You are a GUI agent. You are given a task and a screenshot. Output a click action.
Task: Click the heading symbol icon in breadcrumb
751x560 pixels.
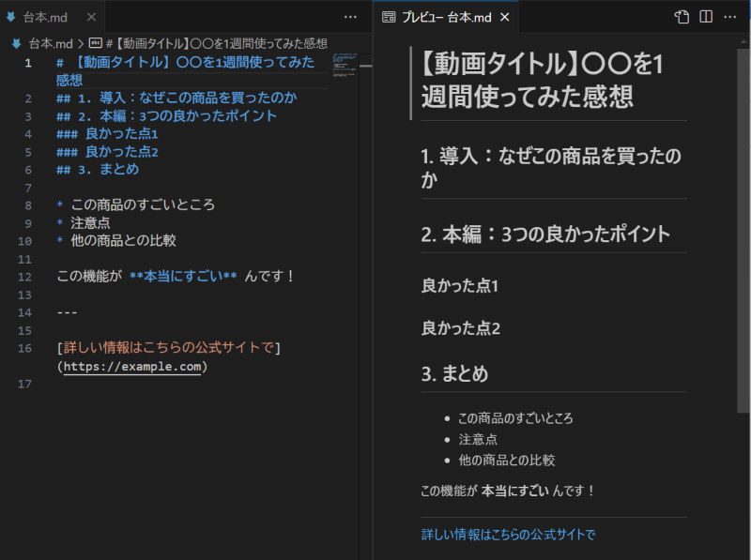tap(95, 43)
